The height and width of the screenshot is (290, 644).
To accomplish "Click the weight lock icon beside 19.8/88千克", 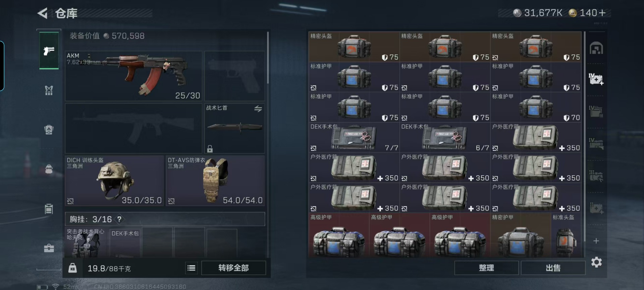I will 72,268.
